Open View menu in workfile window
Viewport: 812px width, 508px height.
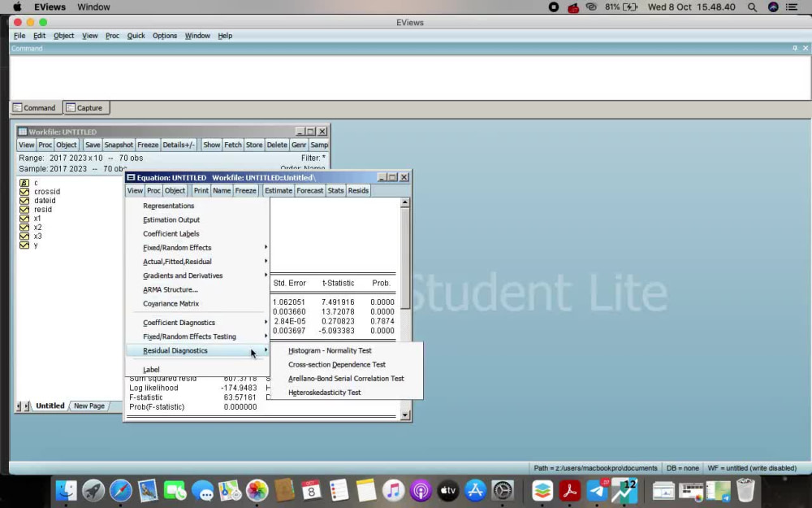[x=27, y=145]
